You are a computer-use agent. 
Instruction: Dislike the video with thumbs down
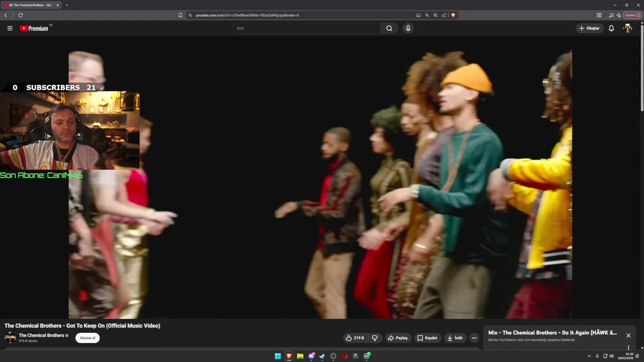(x=375, y=338)
